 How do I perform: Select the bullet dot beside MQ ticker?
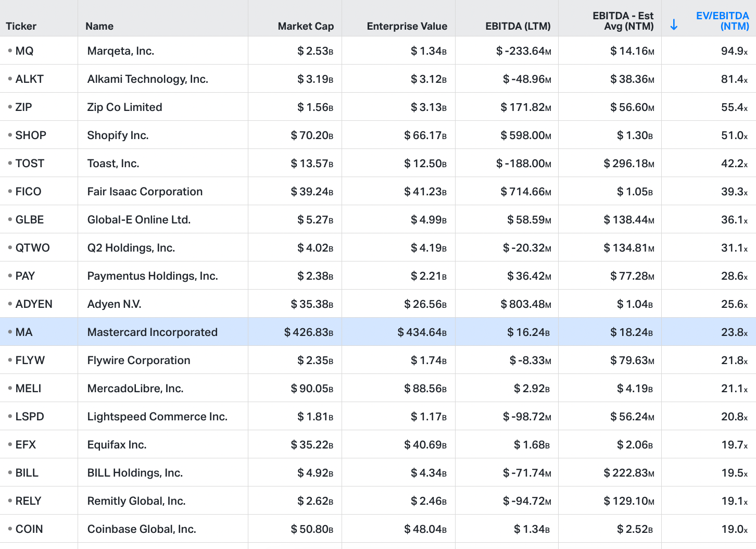pyautogui.click(x=10, y=51)
